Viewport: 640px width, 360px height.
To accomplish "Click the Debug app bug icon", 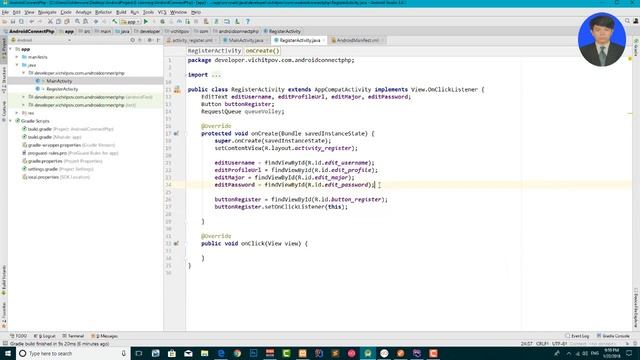I will 162,22.
